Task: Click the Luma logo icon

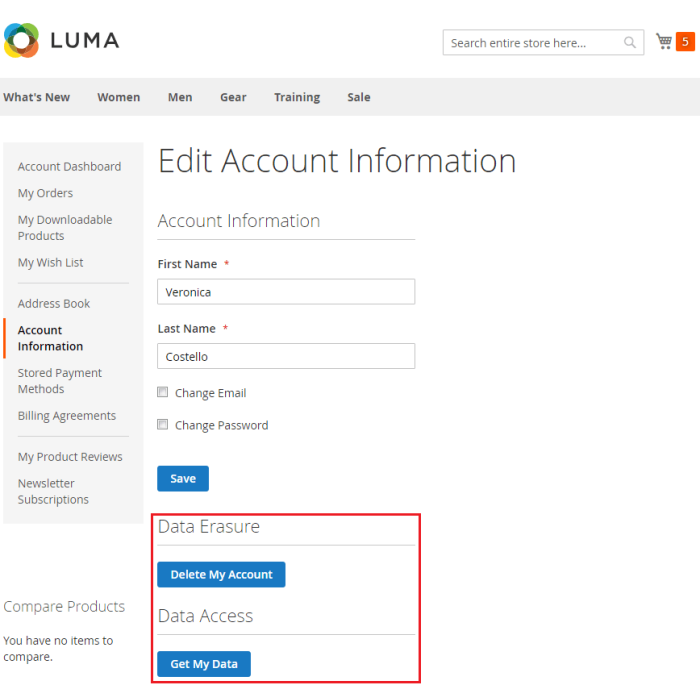Action: pos(21,40)
